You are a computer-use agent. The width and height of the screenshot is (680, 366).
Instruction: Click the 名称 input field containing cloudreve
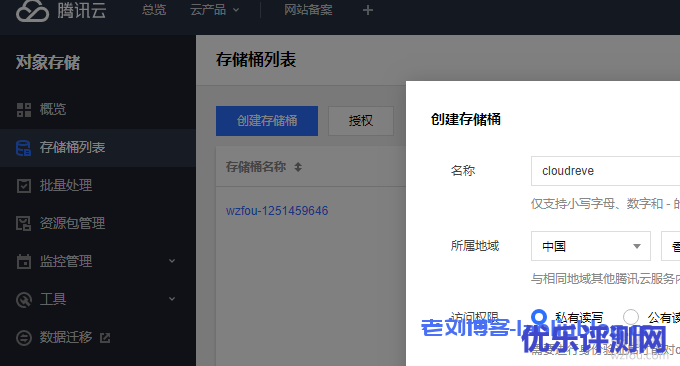click(605, 171)
